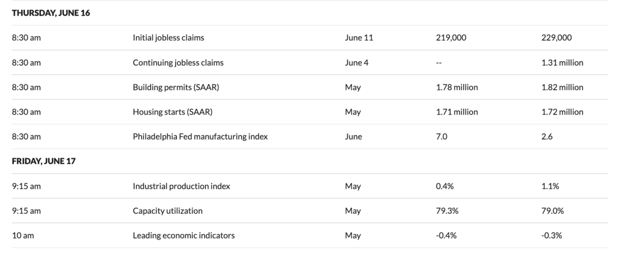Viewport: 644px width, 259px height.
Task: Open Leading economic indicators entry
Action: pyautogui.click(x=184, y=235)
